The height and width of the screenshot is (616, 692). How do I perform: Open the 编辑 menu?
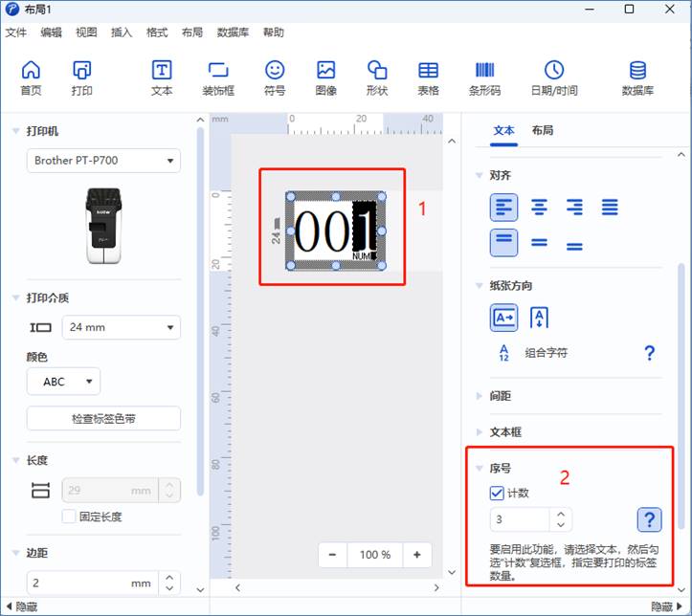click(51, 33)
